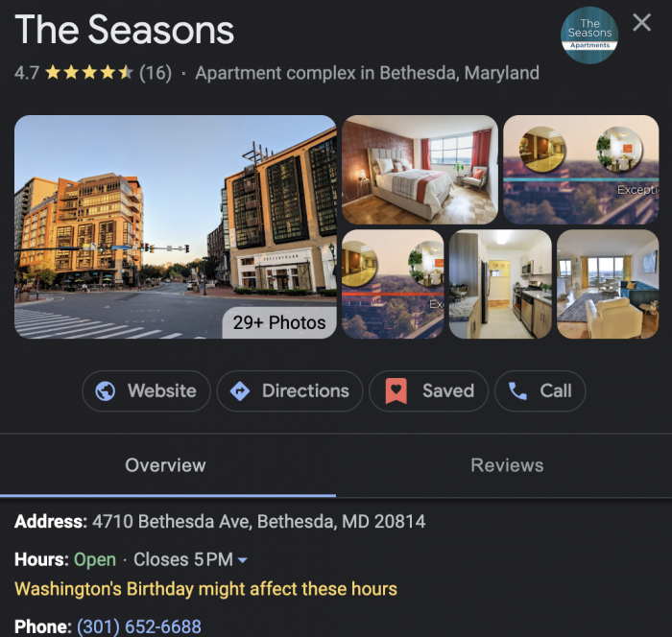The height and width of the screenshot is (637, 672).
Task: Click the globe Website icon
Action: pyautogui.click(x=105, y=390)
